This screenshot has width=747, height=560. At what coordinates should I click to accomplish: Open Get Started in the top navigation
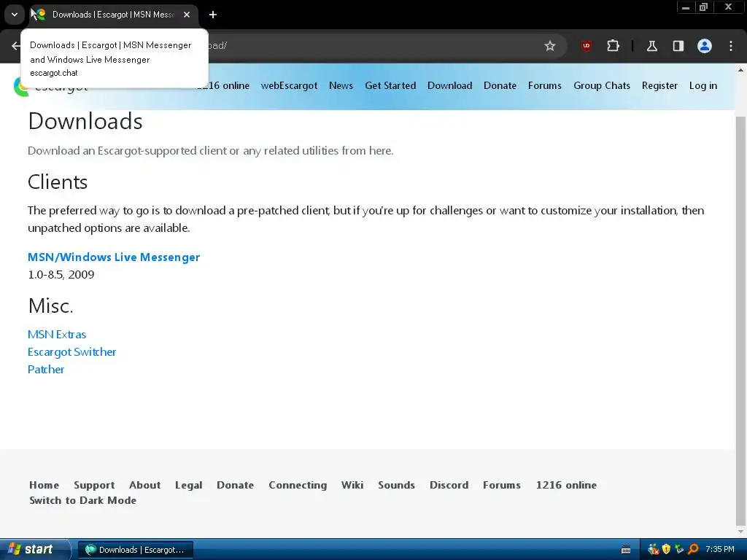(x=390, y=86)
